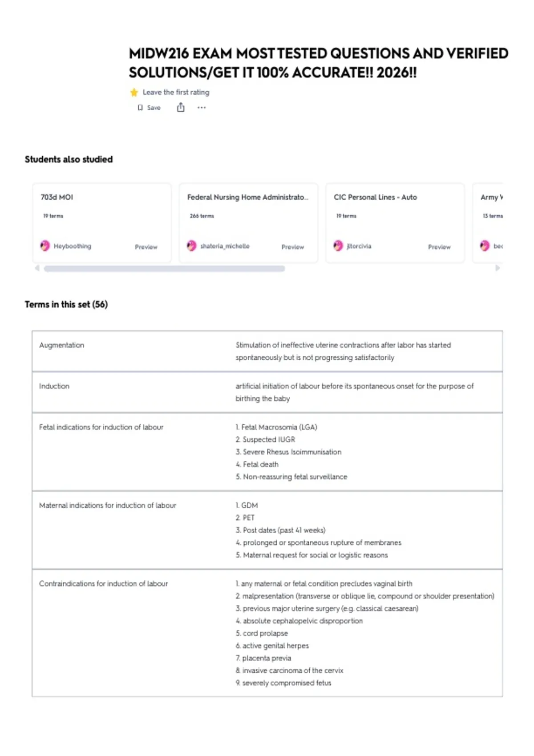Image resolution: width=534 pixels, height=756 pixels.
Task: Select the Augmentation term row
Action: click(267, 351)
